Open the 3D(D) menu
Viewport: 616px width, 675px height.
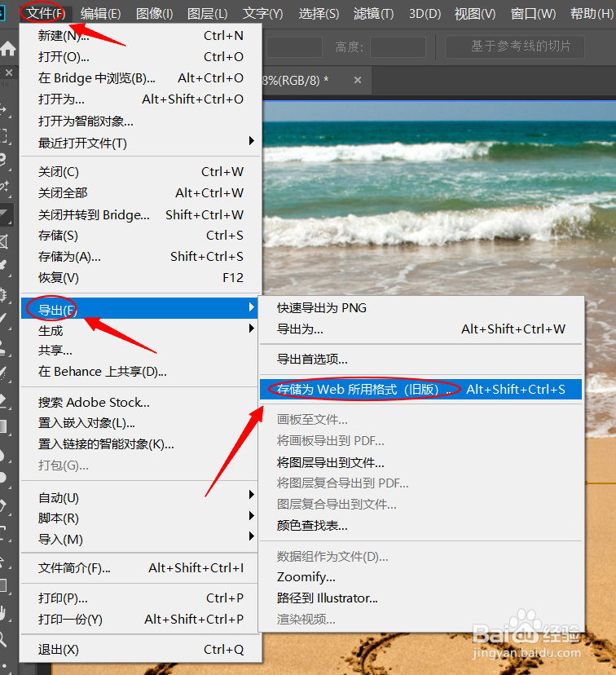[x=425, y=13]
